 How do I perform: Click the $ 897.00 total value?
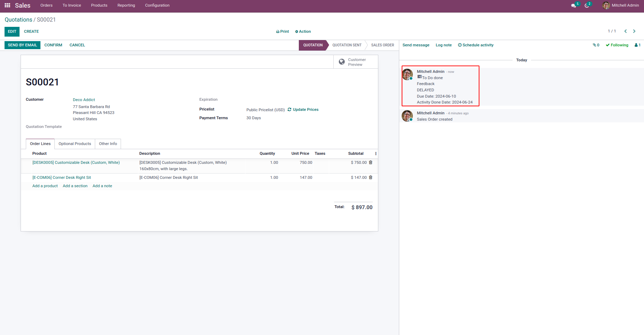coord(362,207)
